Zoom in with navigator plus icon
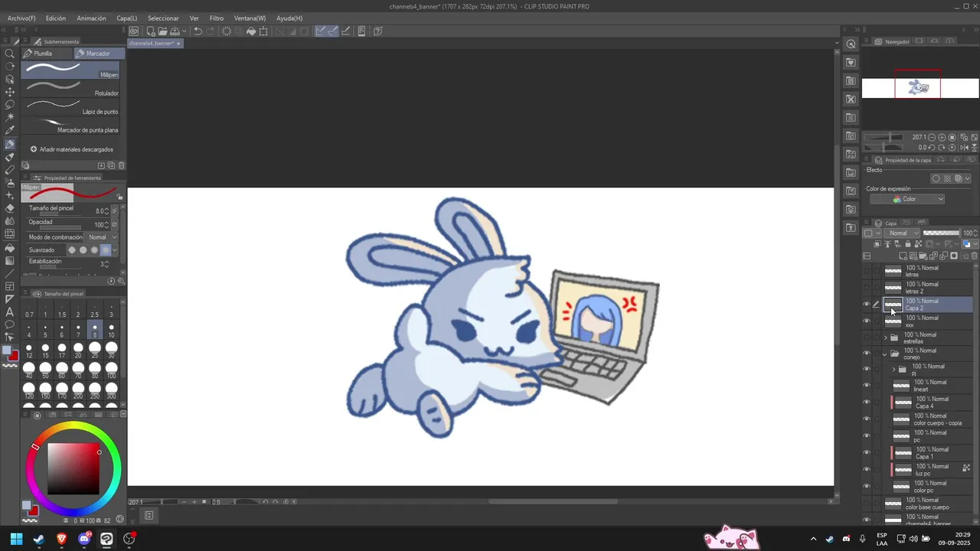 [x=942, y=138]
